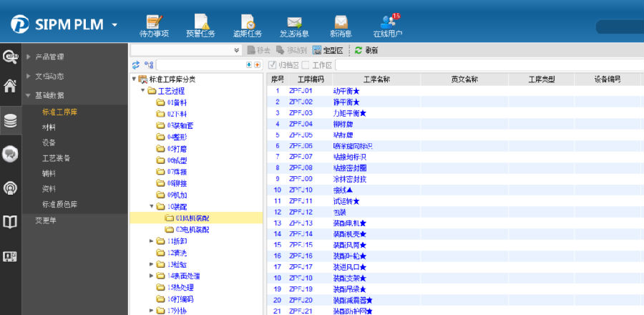Image resolution: width=644 pixels, height=315 pixels.
Task: Select the 02电机装配 tree folder
Action: click(187, 230)
